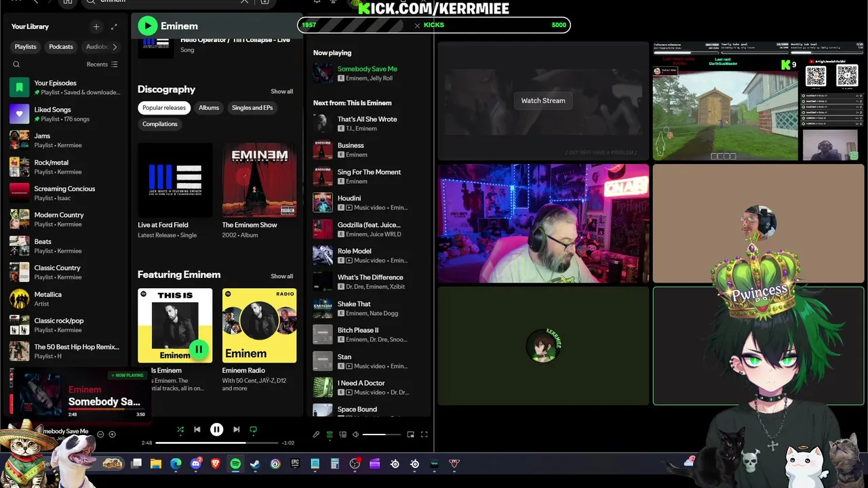Open Liked Songs playlist in library
Screen dimensions: 868x488
pos(65,114)
